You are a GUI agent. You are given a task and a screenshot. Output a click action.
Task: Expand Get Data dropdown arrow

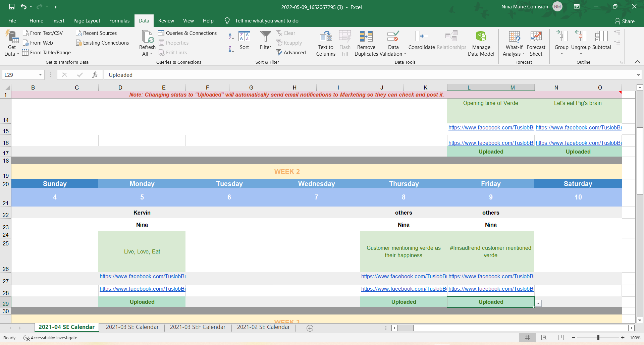[x=18, y=54]
